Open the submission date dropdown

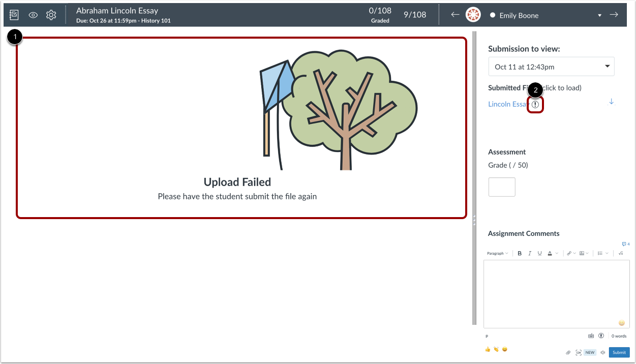pyautogui.click(x=551, y=67)
